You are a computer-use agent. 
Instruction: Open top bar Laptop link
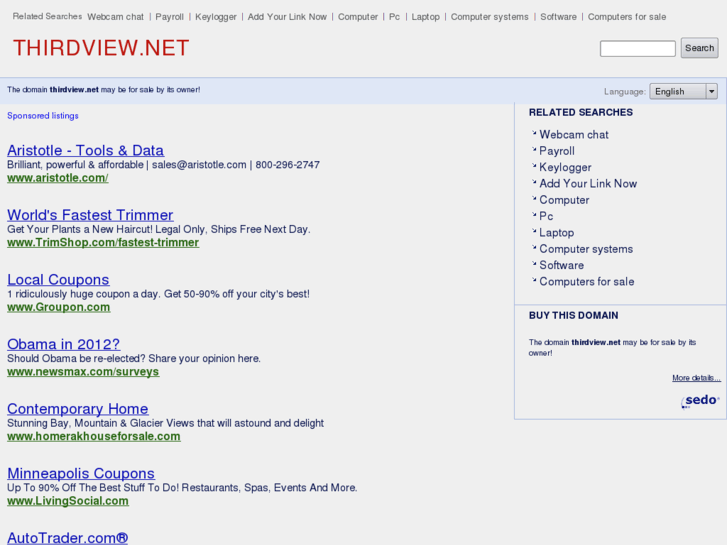(x=425, y=17)
